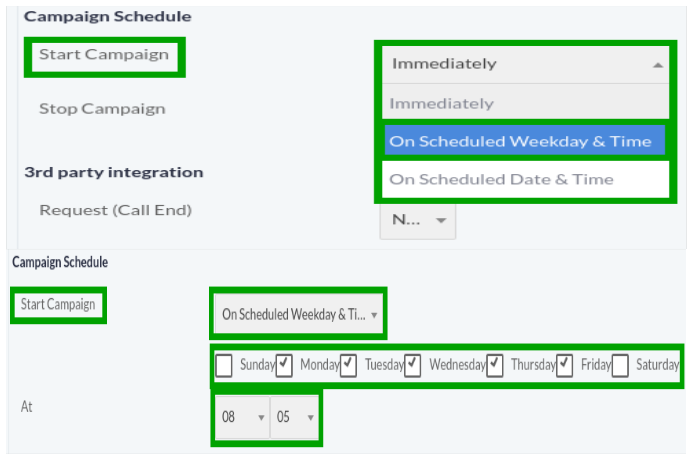Disable the Thursday checkbox
691x460 pixels.
[x=495, y=365]
